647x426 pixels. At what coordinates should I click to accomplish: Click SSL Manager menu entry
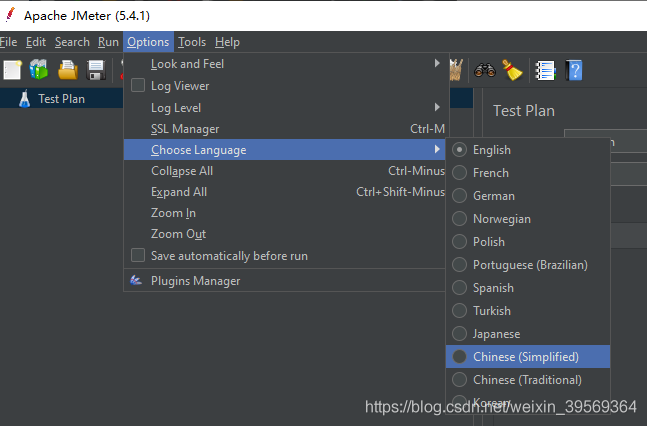[x=185, y=129]
